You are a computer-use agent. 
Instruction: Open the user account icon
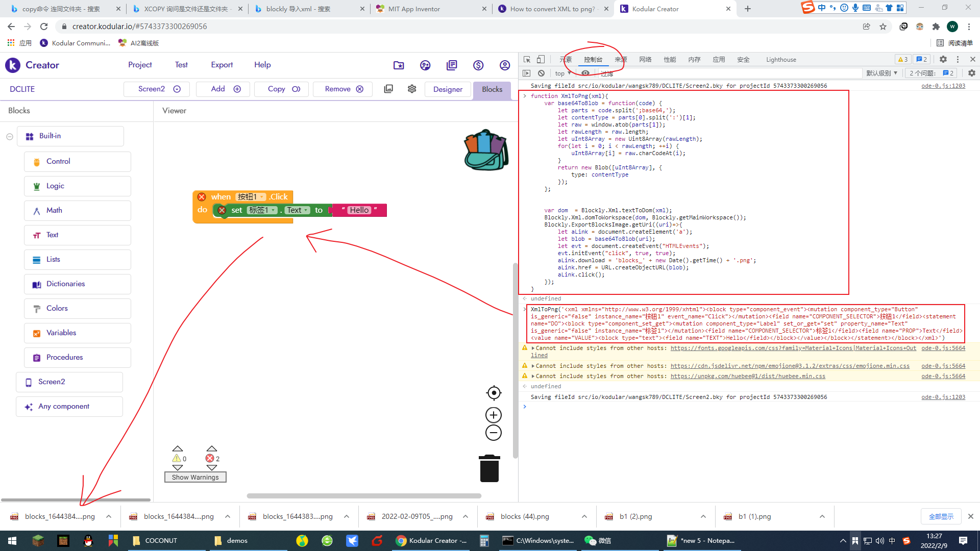click(505, 65)
